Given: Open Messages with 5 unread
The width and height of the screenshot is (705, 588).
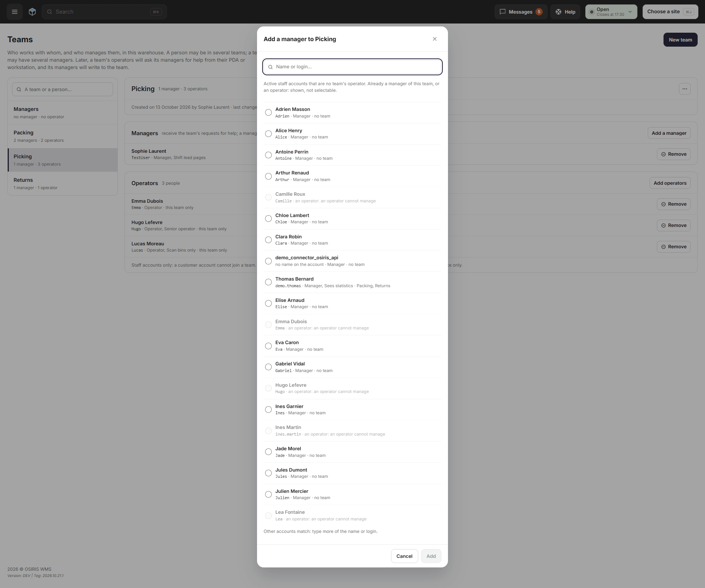Looking at the screenshot, I should (x=521, y=12).
